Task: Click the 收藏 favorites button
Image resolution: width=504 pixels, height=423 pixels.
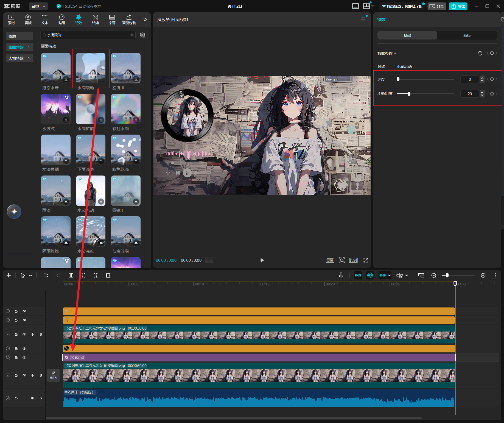Action: pyautogui.click(x=19, y=36)
